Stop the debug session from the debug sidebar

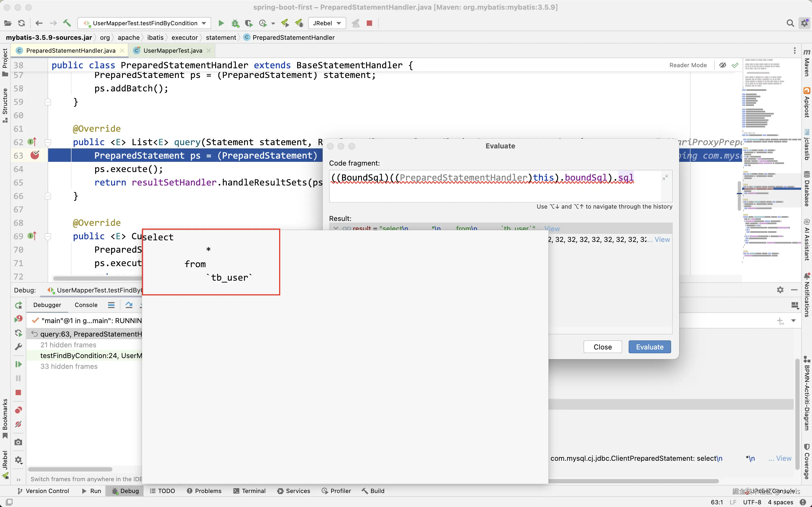coord(19,392)
